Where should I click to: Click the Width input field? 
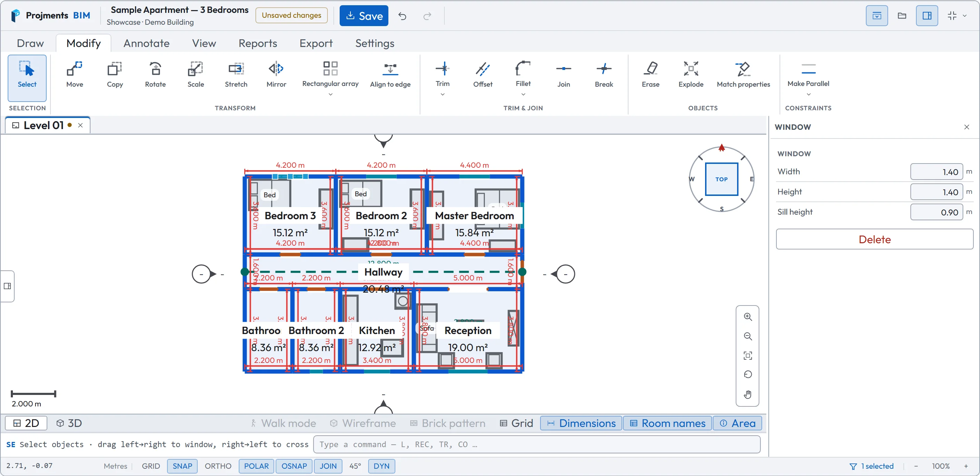(x=936, y=172)
